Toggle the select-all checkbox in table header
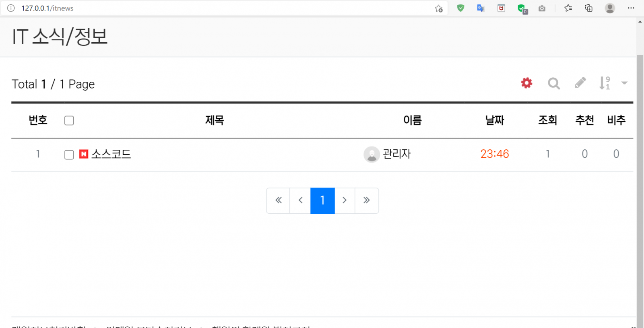Viewport: 644px width, 328px height. [x=69, y=120]
